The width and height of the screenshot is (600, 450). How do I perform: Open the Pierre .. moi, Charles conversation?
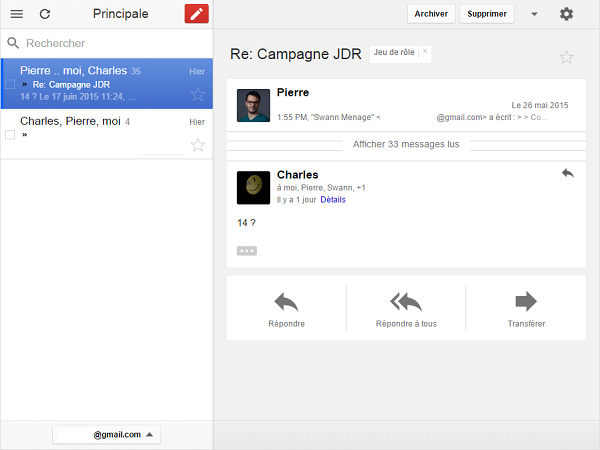107,83
